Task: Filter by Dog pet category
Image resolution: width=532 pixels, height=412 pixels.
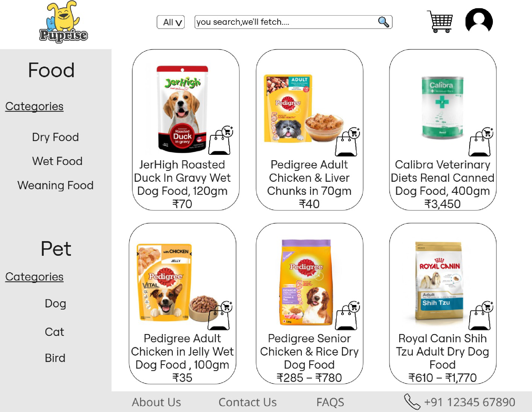Action: [x=55, y=304]
